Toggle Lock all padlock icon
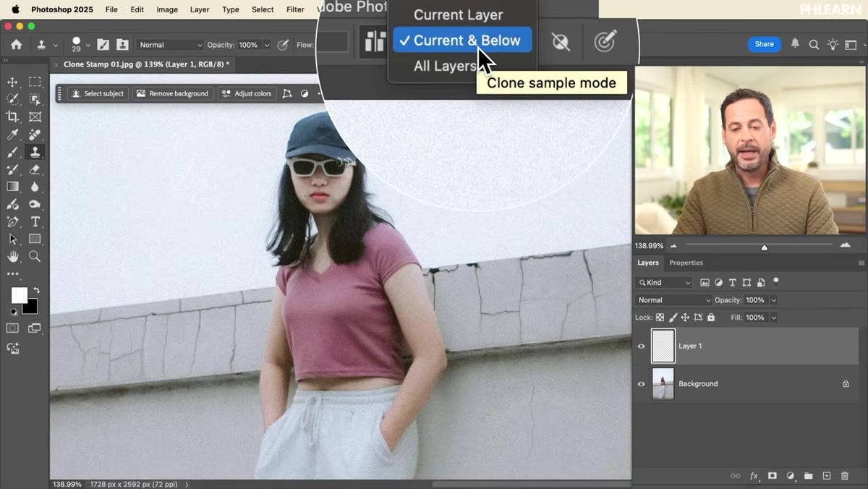The image size is (868, 489). 711,318
